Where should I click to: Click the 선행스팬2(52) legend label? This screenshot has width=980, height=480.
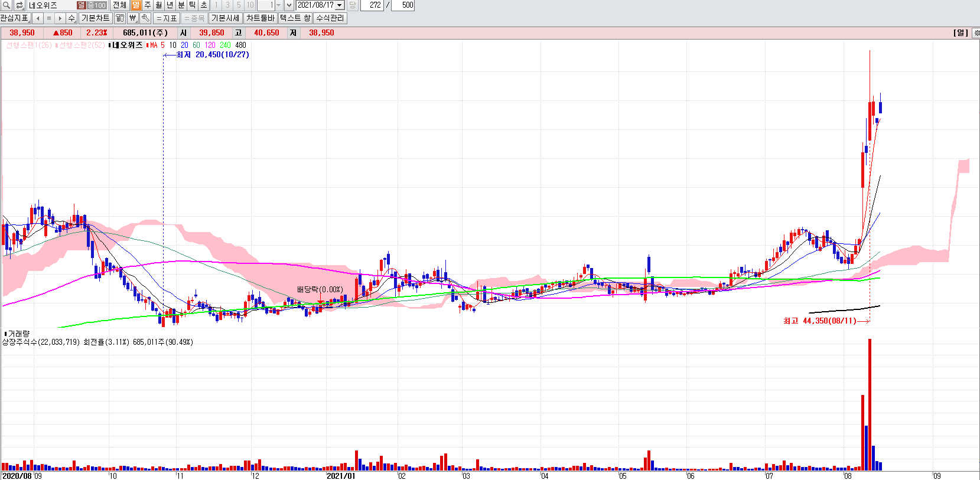[82, 45]
